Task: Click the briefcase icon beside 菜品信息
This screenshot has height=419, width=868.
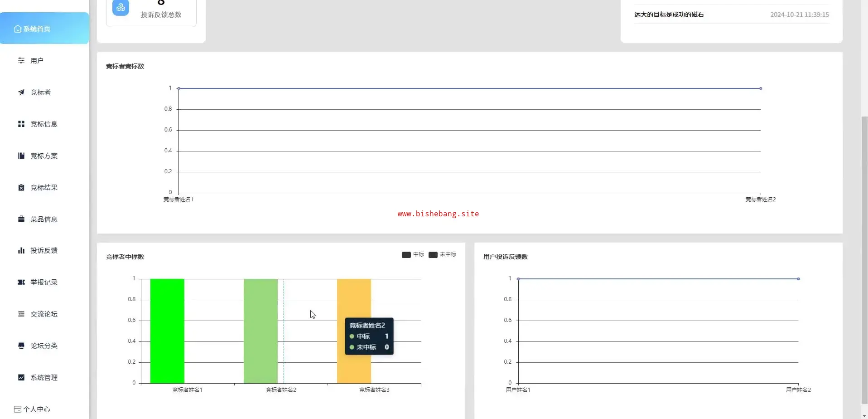Action: click(21, 219)
